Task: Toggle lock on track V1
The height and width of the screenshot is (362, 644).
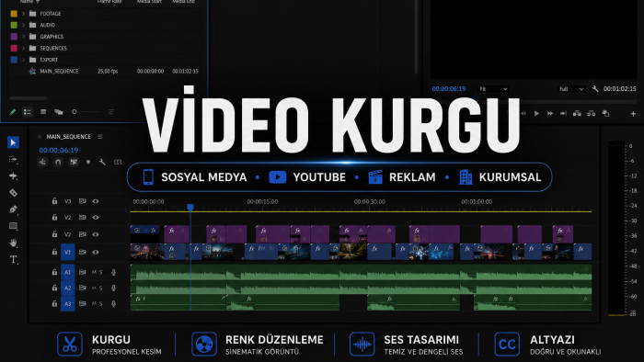Action: click(54, 252)
